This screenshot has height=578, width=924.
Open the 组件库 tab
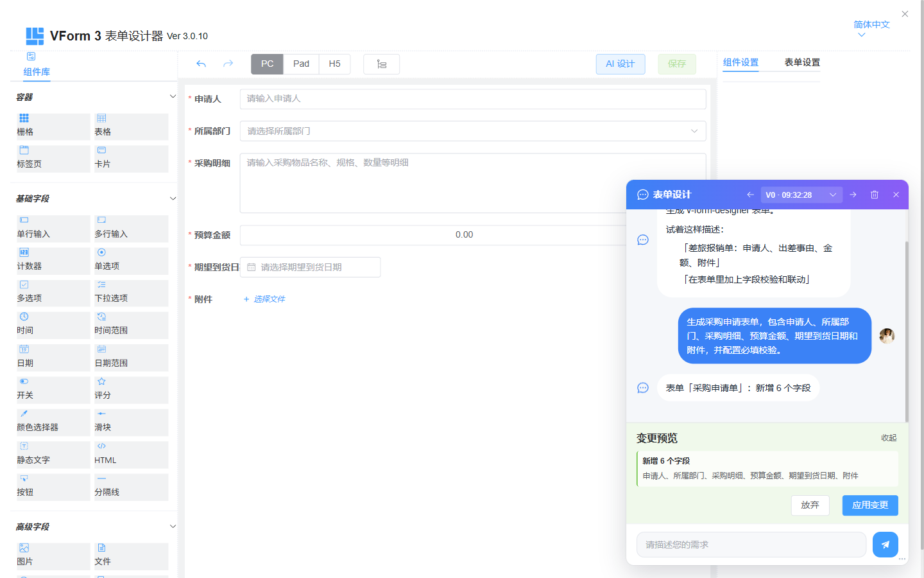point(37,66)
